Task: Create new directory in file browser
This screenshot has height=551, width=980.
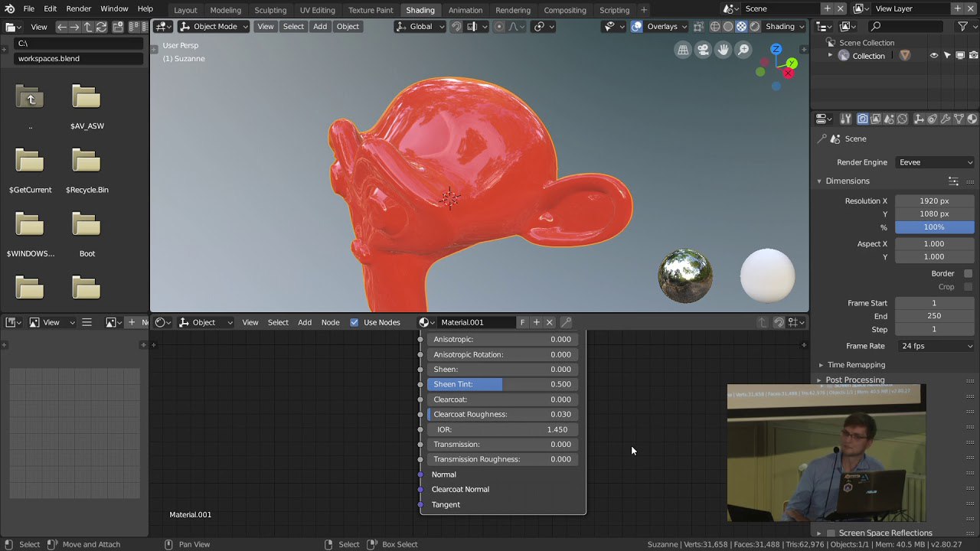Action: (118, 26)
